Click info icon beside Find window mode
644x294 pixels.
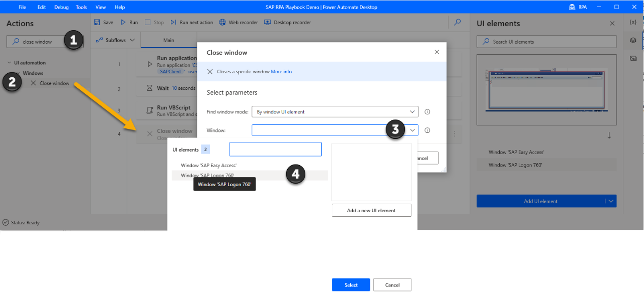tap(427, 112)
